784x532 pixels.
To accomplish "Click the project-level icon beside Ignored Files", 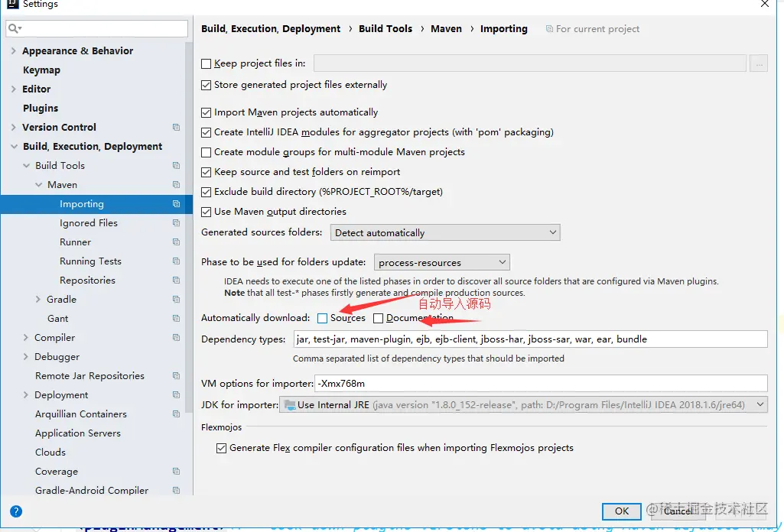I will [x=176, y=222].
